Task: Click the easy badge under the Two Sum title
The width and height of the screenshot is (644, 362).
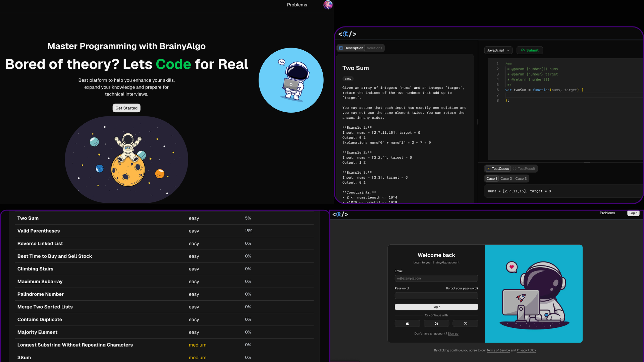Action: 348,79
